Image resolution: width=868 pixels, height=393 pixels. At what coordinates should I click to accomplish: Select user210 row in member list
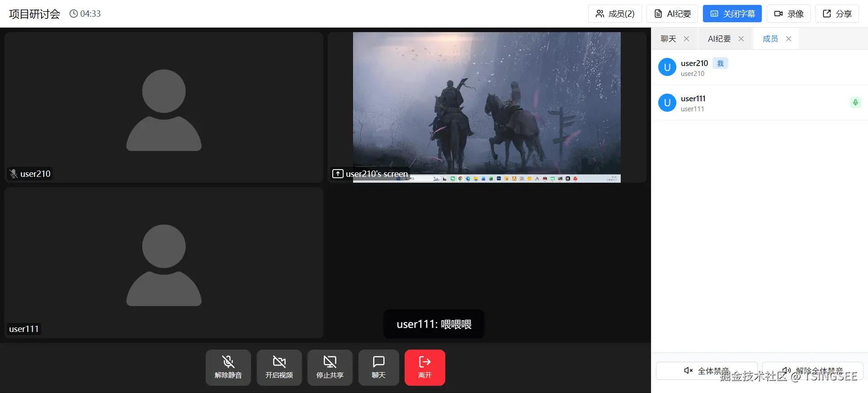(759, 67)
